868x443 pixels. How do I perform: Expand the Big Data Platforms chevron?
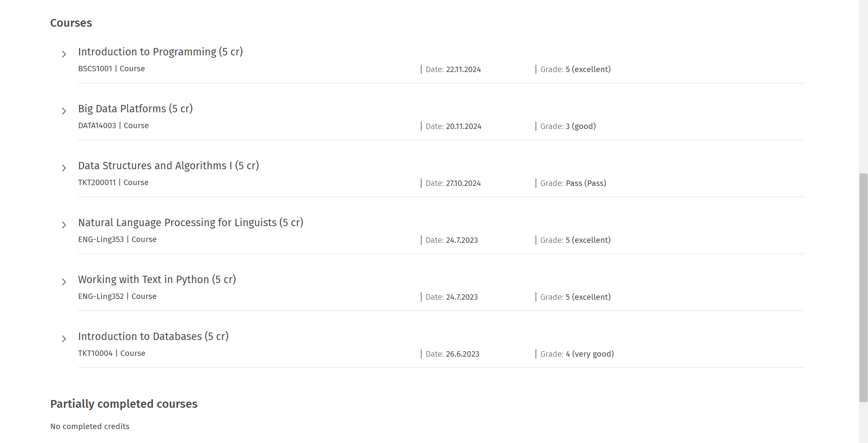tap(64, 111)
